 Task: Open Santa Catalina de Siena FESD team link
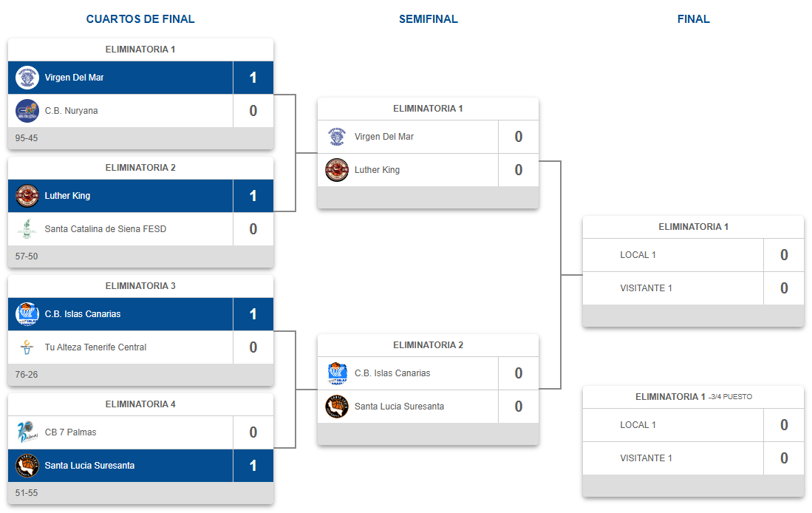(106, 229)
